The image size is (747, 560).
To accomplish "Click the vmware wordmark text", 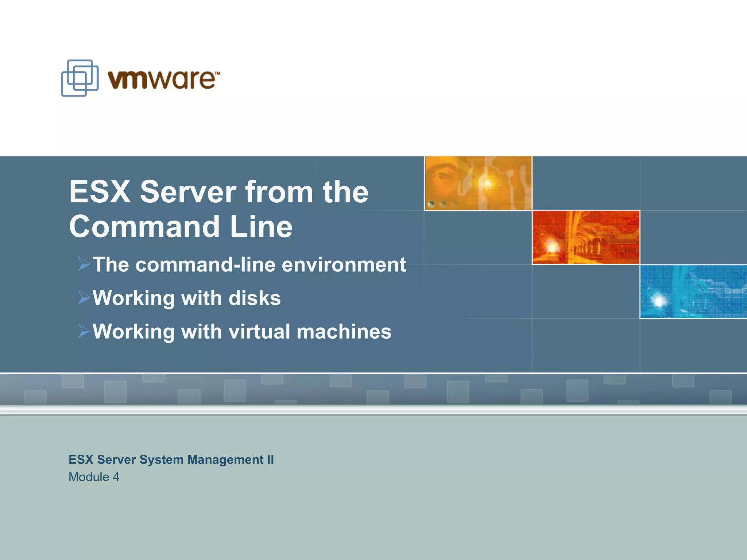I will point(162,79).
